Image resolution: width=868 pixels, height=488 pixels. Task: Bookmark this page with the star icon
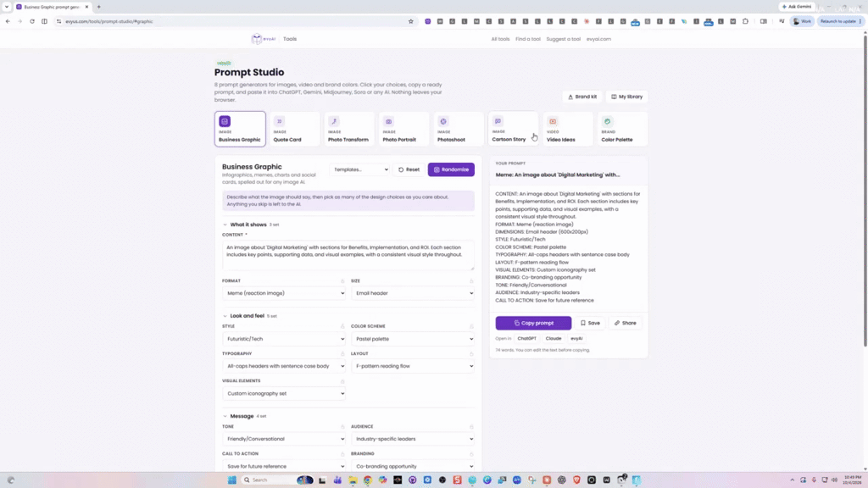411,21
